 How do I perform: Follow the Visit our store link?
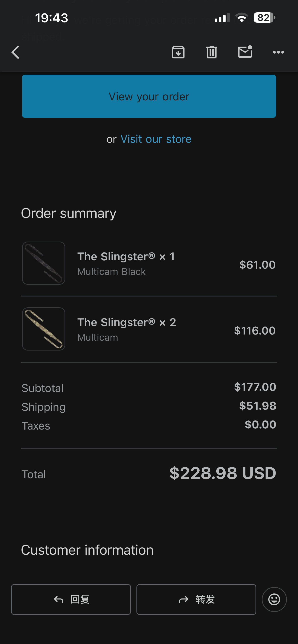click(x=156, y=139)
